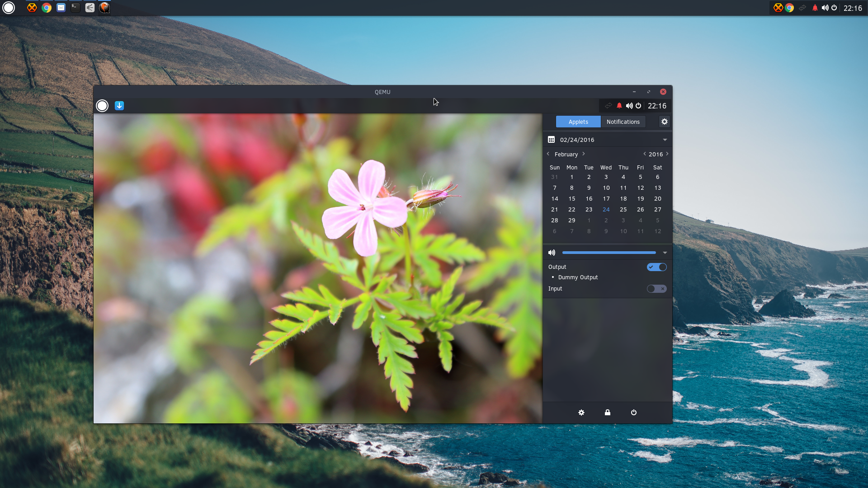The image size is (868, 488).
Task: Click the Output label
Action: point(557,267)
